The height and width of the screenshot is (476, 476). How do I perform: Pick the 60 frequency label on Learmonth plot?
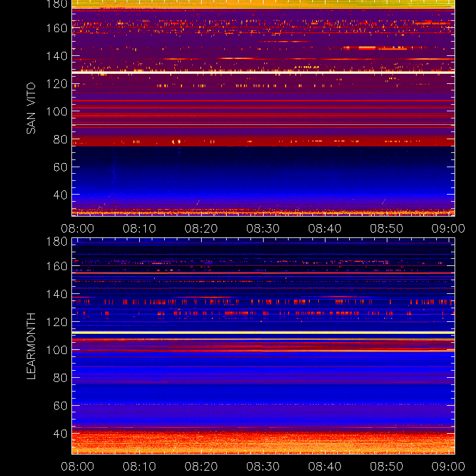(60, 406)
